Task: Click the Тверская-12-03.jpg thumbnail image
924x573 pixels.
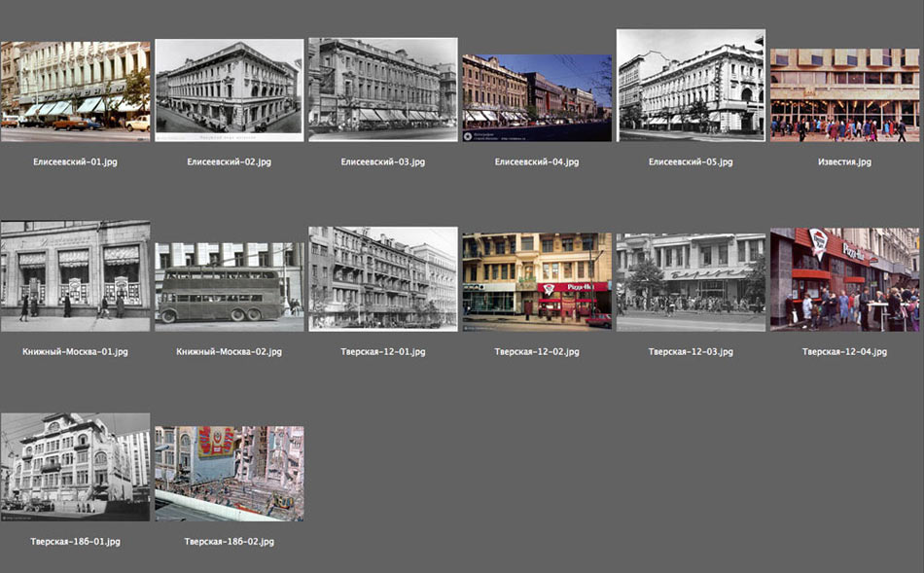Action: click(x=691, y=282)
